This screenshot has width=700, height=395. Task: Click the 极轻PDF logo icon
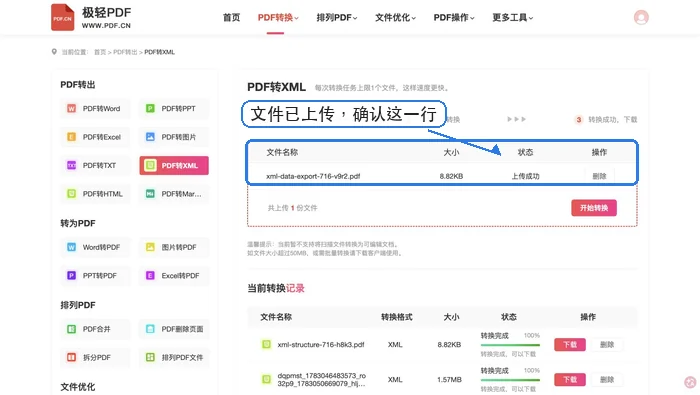point(62,17)
